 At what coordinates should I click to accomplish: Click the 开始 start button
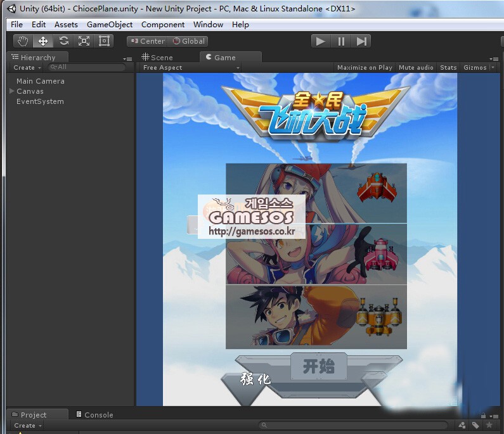319,366
